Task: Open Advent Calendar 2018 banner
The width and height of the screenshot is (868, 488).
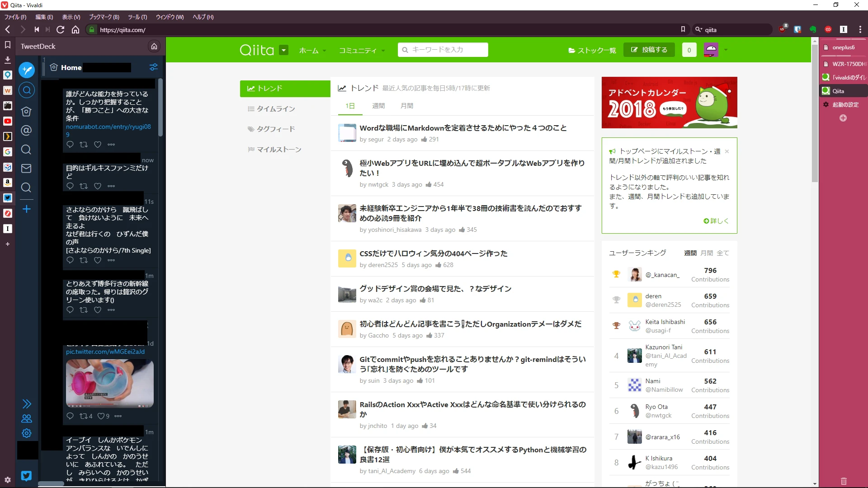Action: point(670,103)
